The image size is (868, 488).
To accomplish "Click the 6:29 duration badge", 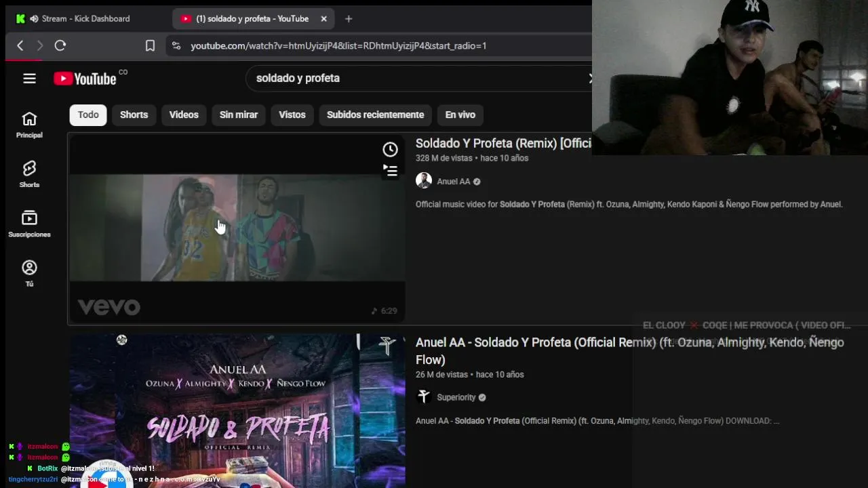I will [384, 311].
